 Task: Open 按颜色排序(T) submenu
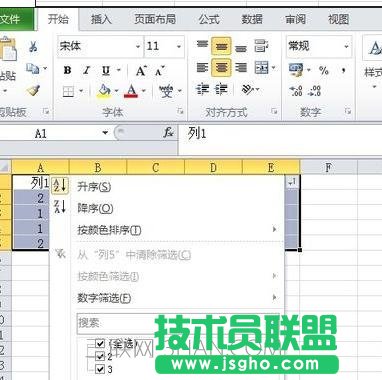pos(167,230)
